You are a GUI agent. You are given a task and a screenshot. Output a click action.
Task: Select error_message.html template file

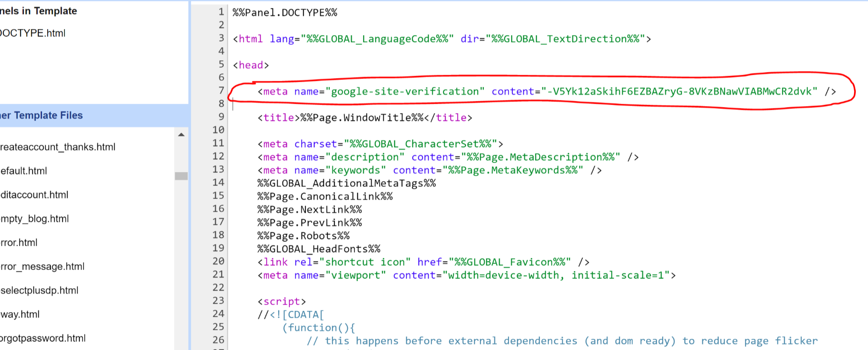point(42,266)
